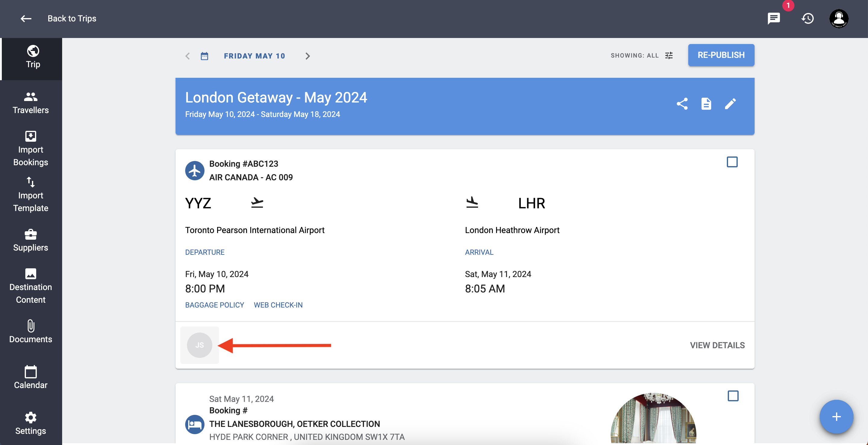The width and height of the screenshot is (868, 445).
Task: Edit trip with the pencil icon
Action: click(730, 104)
